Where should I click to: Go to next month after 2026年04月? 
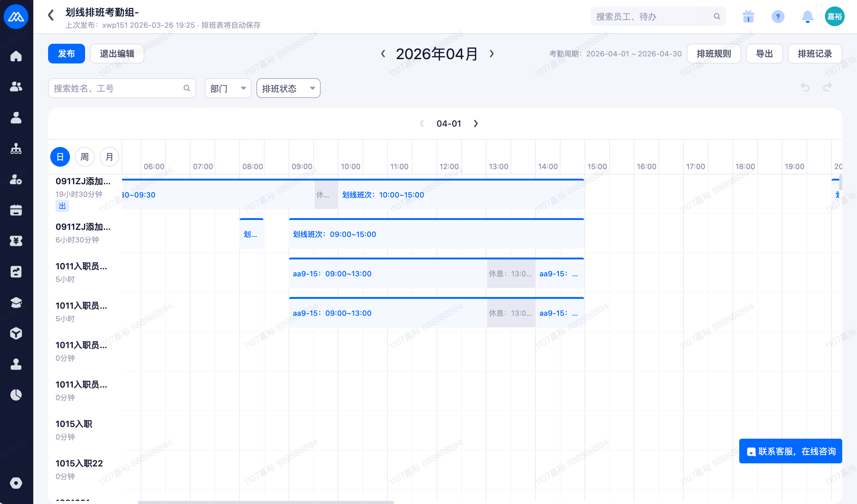(491, 54)
